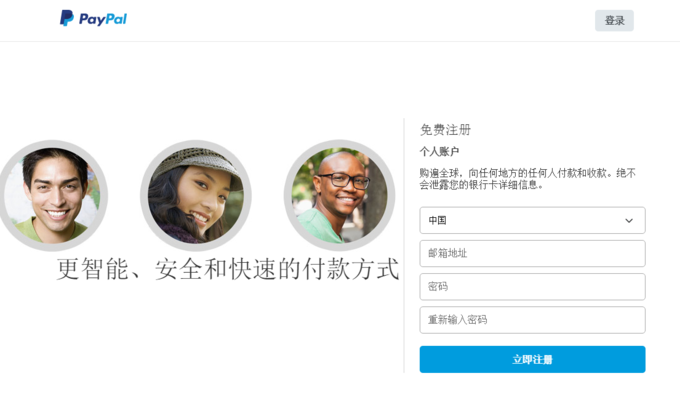The width and height of the screenshot is (680, 400).
Task: Focus the 邮箱地址 email input field
Action: (532, 253)
